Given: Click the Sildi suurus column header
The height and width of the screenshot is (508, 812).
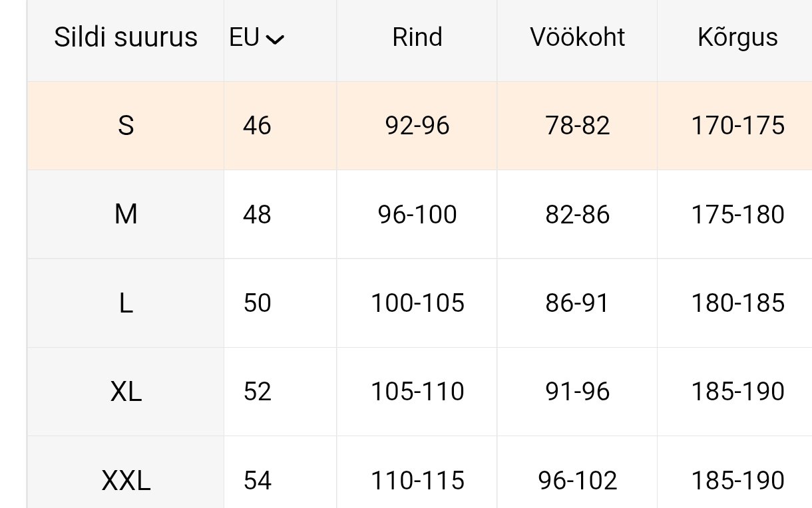Looking at the screenshot, I should pos(126,37).
